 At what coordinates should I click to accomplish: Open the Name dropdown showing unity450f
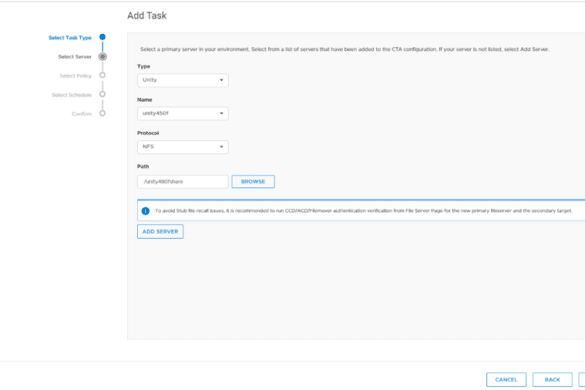pos(183,113)
